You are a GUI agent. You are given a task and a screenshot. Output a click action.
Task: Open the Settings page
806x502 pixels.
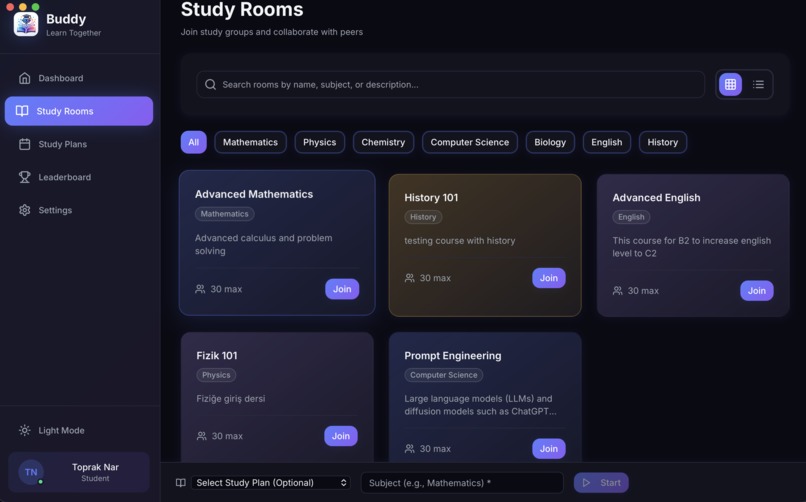79,210
